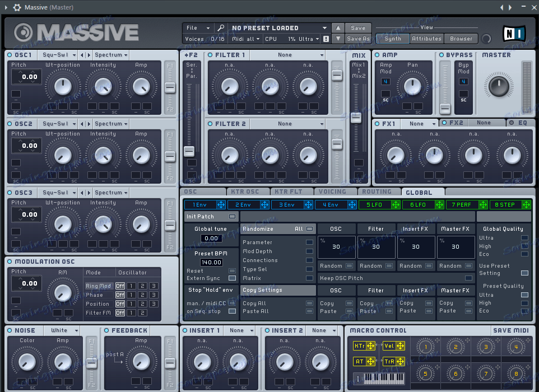The height and width of the screenshot is (392, 539).
Task: Adjust the Mix1/Mix2 fader
Action: pyautogui.click(x=356, y=118)
